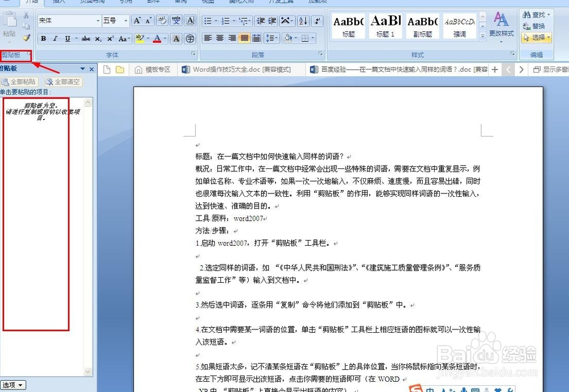The height and width of the screenshot is (392, 569).
Task: Open the 模板专区 tab
Action: [x=152, y=69]
